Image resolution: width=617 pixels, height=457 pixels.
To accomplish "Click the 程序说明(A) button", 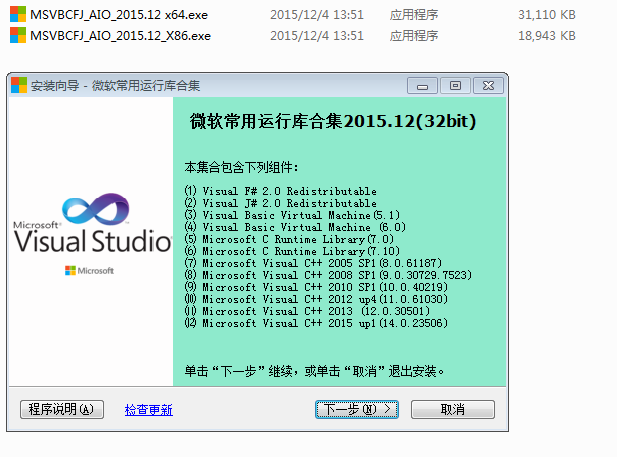I will 62,409.
